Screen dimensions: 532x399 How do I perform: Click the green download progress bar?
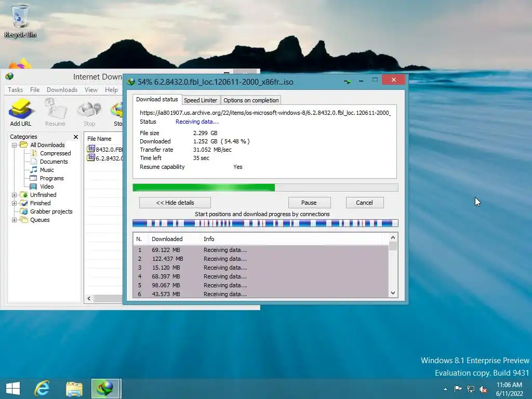coord(265,188)
